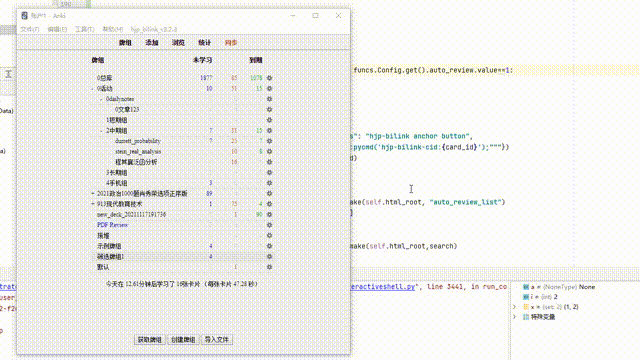Open options gear for 默认 deck
The image size is (640, 360).
[x=269, y=267]
